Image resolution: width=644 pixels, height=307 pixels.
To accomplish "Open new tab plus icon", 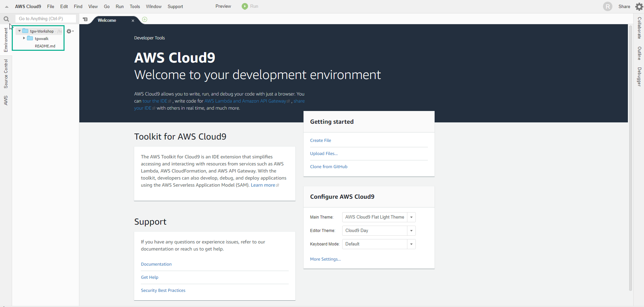I will [145, 20].
